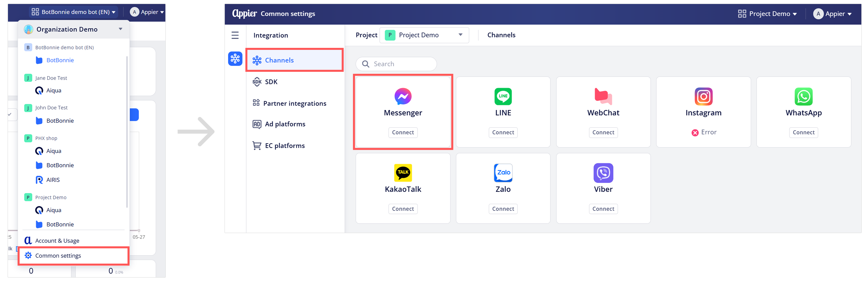Screen dimensions: 868x285
Task: Open the BotBonnie demo bot switcher
Action: click(73, 12)
